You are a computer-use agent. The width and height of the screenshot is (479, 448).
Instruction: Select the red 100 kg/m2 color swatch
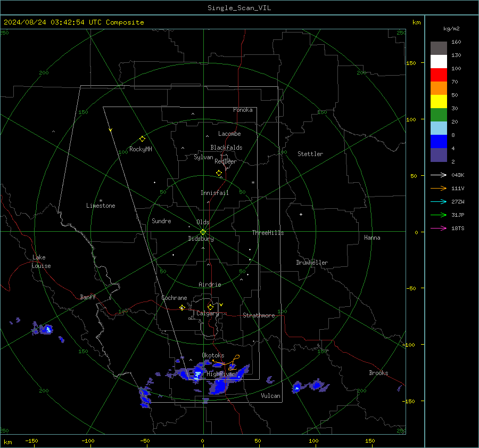pos(439,75)
